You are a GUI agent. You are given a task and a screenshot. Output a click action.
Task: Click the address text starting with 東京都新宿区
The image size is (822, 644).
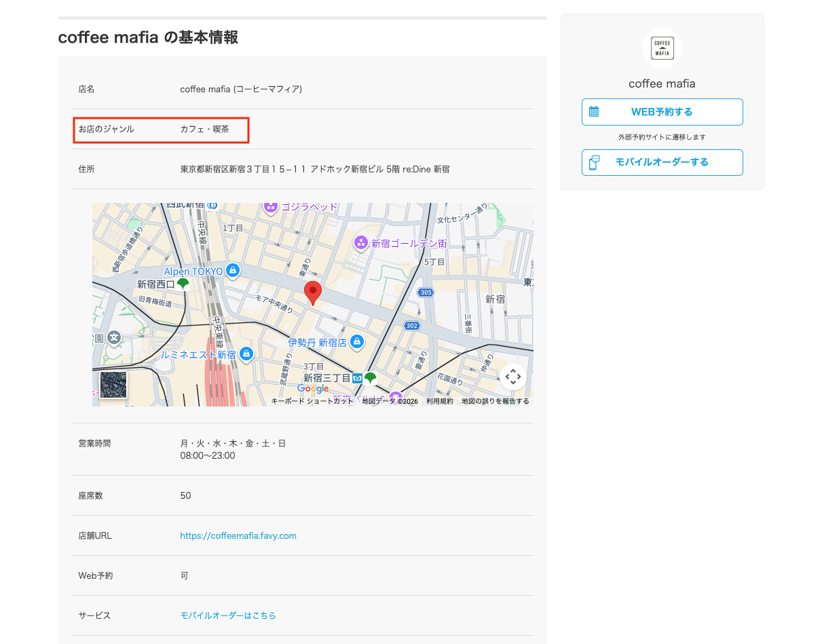[315, 169]
